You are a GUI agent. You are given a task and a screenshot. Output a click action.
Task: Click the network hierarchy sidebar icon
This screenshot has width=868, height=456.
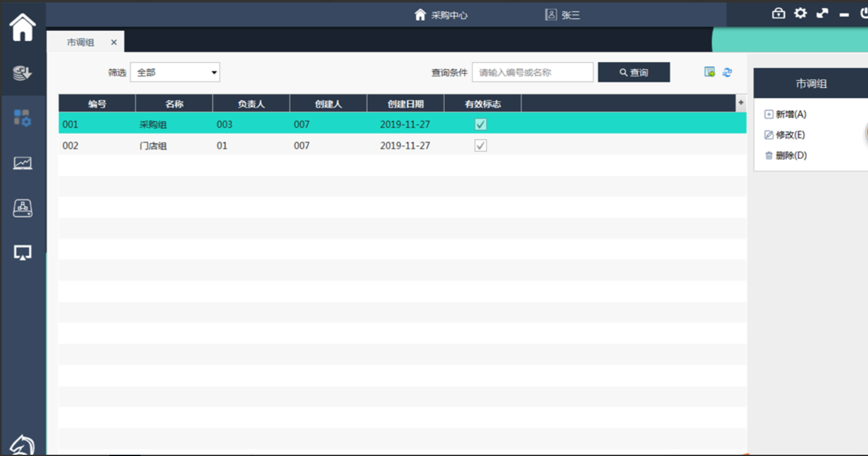click(23, 208)
